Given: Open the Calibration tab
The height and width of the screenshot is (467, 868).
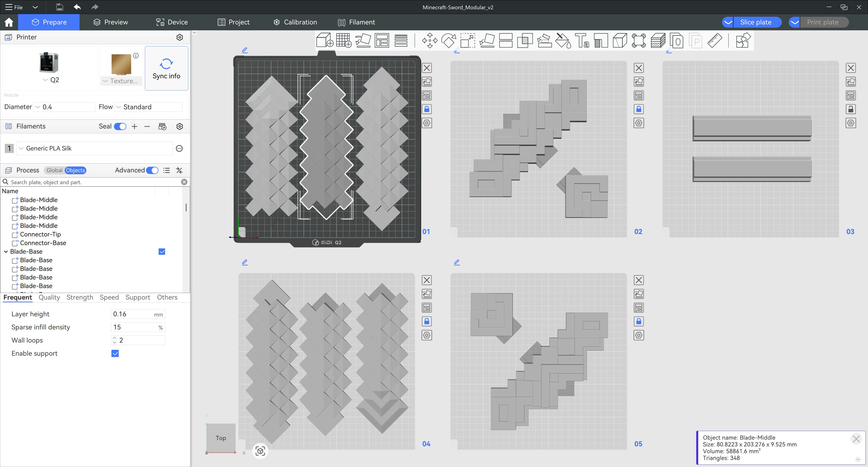Looking at the screenshot, I should [295, 22].
